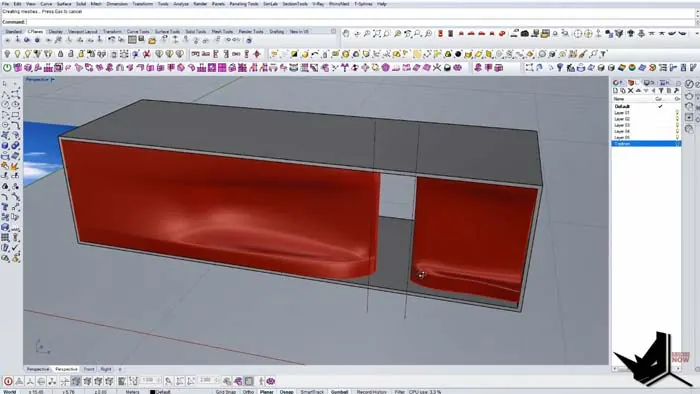Click the red circle Osnap icon in the bottom toolbar
The image size is (700, 394).
click(x=8, y=381)
